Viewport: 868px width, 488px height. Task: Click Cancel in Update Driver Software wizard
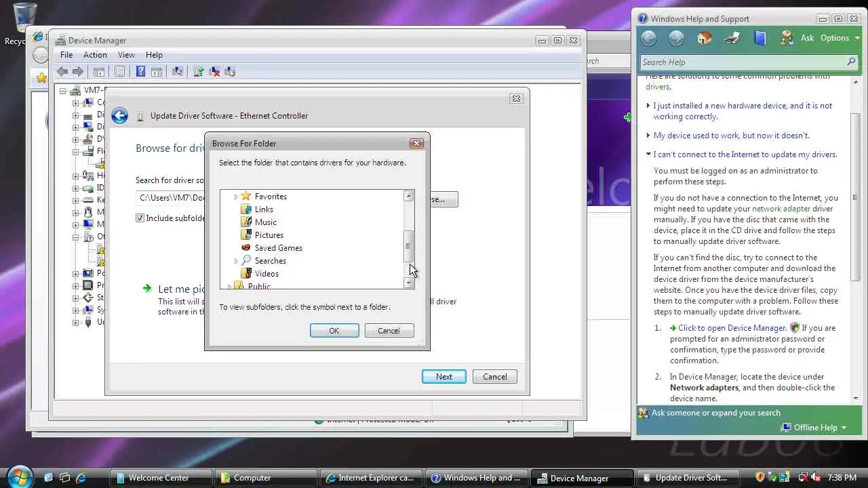click(495, 377)
